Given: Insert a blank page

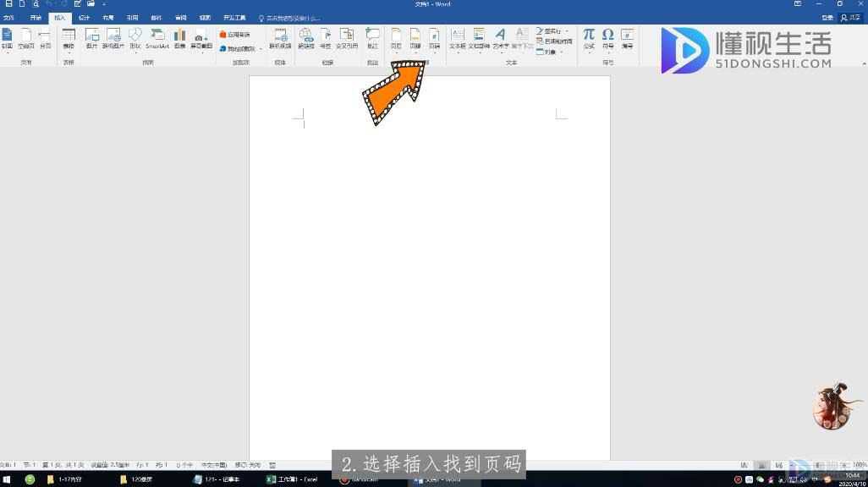Looking at the screenshot, I should 26,39.
